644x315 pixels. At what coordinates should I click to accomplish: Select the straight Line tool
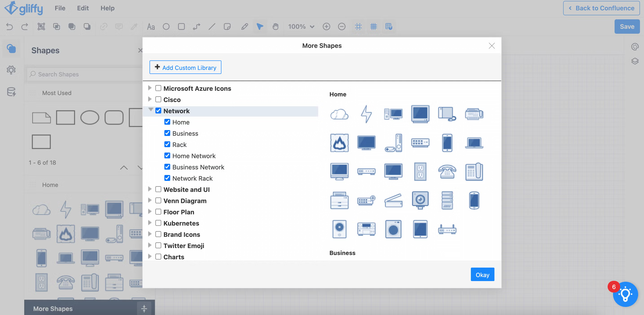pos(212,27)
